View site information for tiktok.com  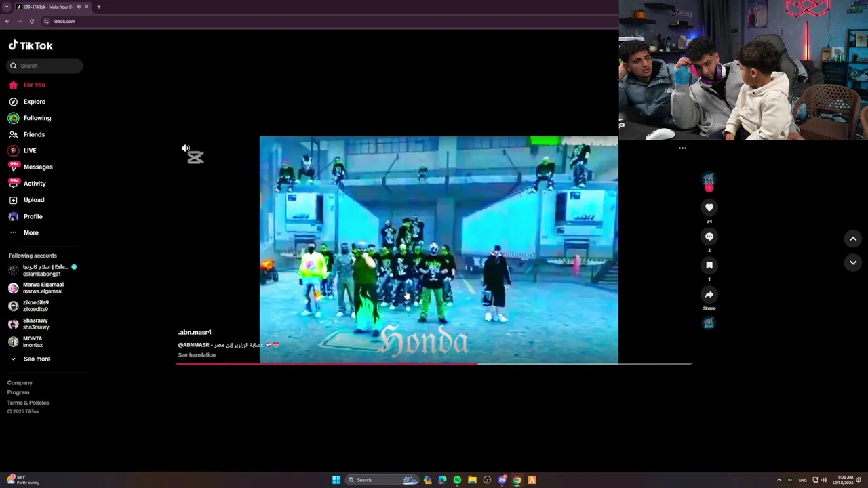click(x=46, y=21)
